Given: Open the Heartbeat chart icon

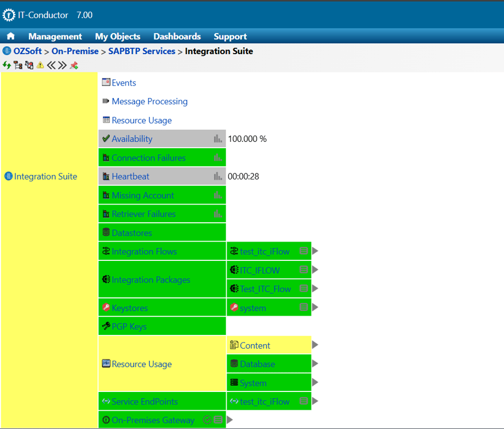Looking at the screenshot, I should click(218, 176).
